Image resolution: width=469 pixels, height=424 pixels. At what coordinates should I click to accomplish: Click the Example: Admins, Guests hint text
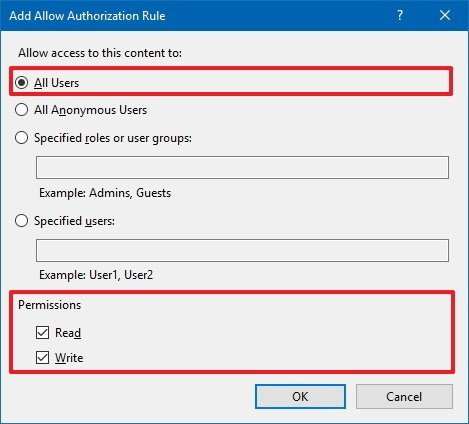105,193
